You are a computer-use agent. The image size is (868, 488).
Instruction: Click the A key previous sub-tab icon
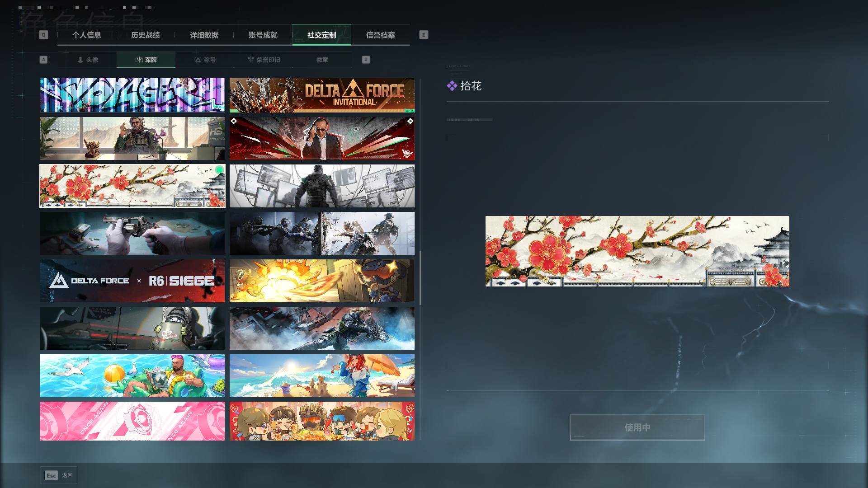(x=43, y=60)
